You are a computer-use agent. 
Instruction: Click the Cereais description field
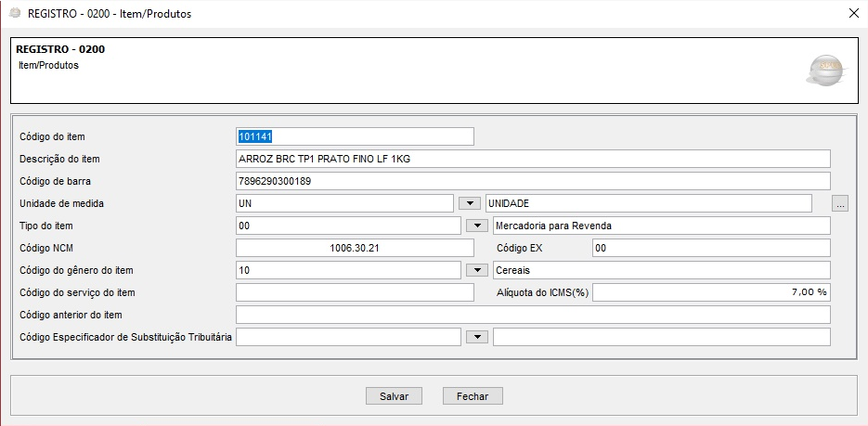coord(661,270)
